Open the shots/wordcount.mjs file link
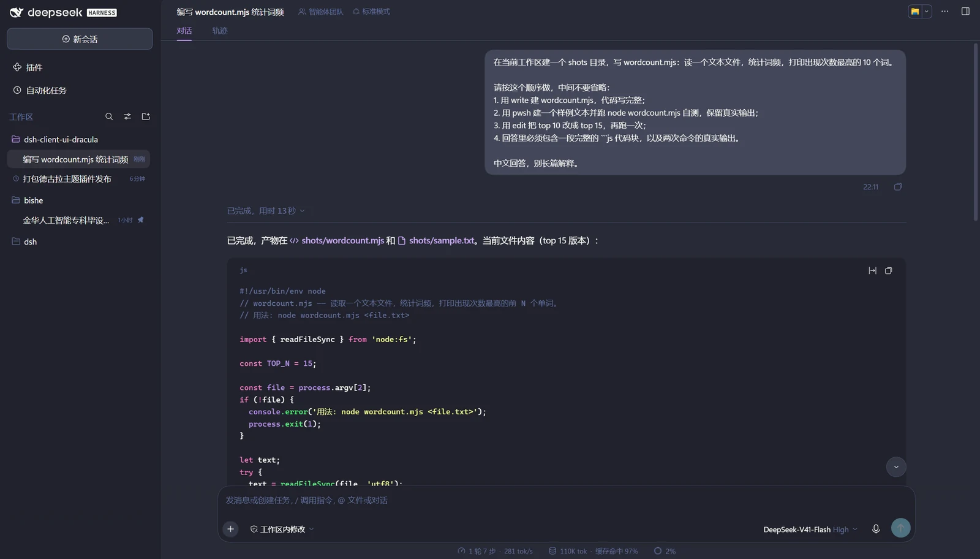This screenshot has width=980, height=559. click(337, 240)
